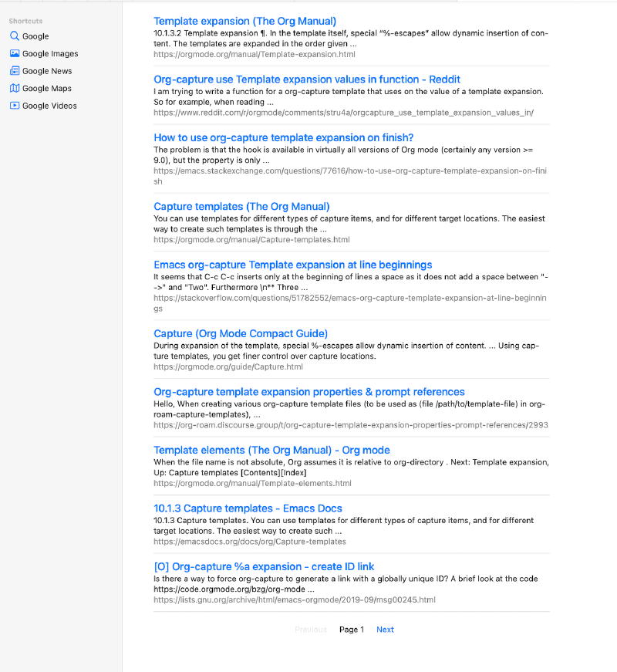Viewport: 617px width, 672px height.
Task: Open 'How to use org-capture template expansion on finish?'
Action: [283, 137]
